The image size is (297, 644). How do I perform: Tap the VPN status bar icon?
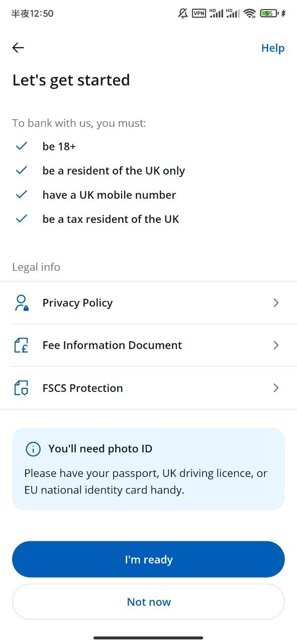coord(199,14)
